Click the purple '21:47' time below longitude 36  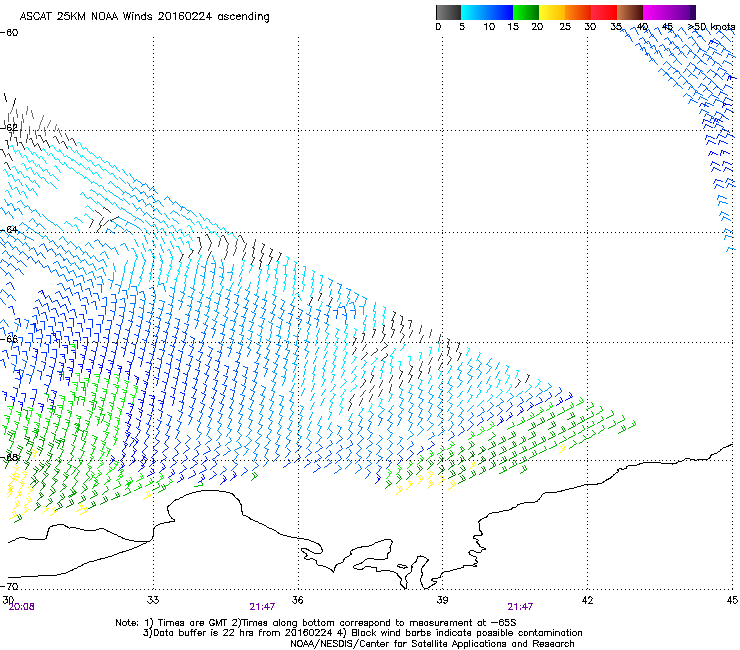coord(262,607)
